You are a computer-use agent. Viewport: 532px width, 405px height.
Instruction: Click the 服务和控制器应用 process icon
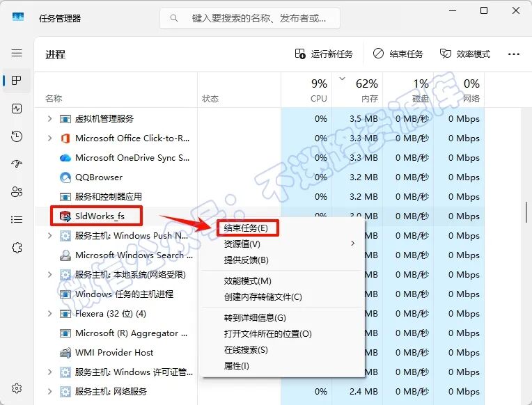point(65,197)
